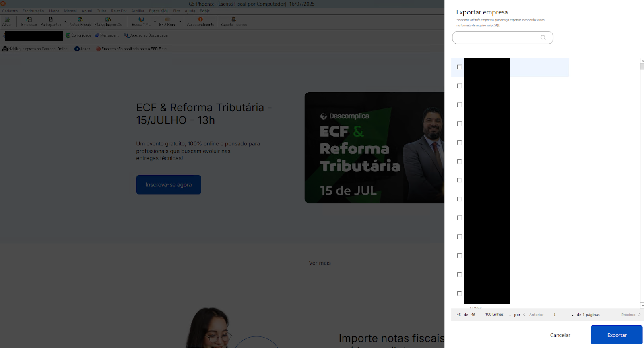Click the Cancelar button

pyautogui.click(x=560, y=335)
